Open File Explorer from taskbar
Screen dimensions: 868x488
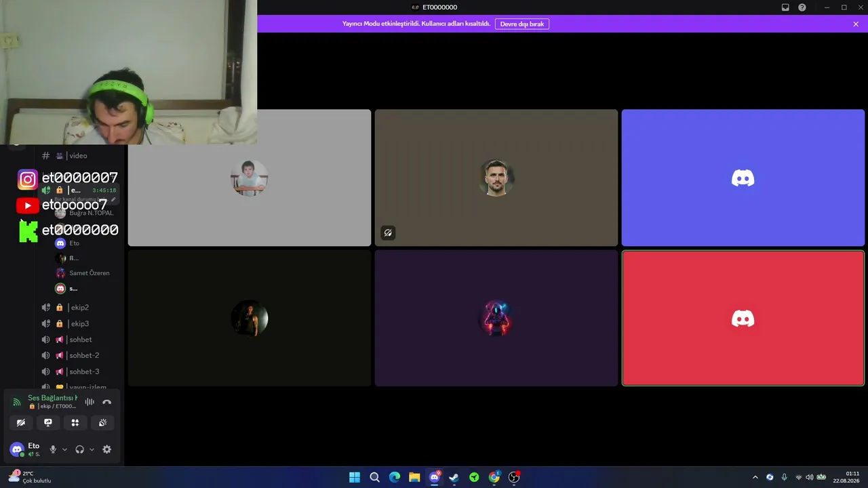point(414,477)
